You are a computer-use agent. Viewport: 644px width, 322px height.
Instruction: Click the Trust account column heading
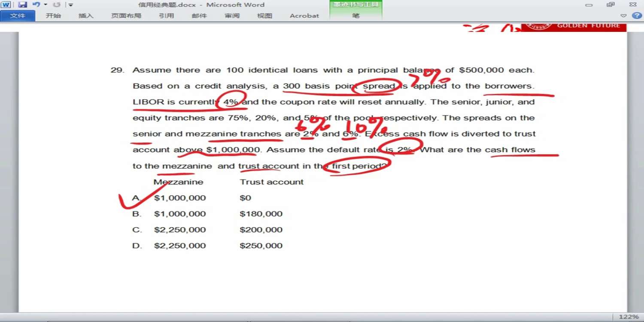tap(272, 182)
